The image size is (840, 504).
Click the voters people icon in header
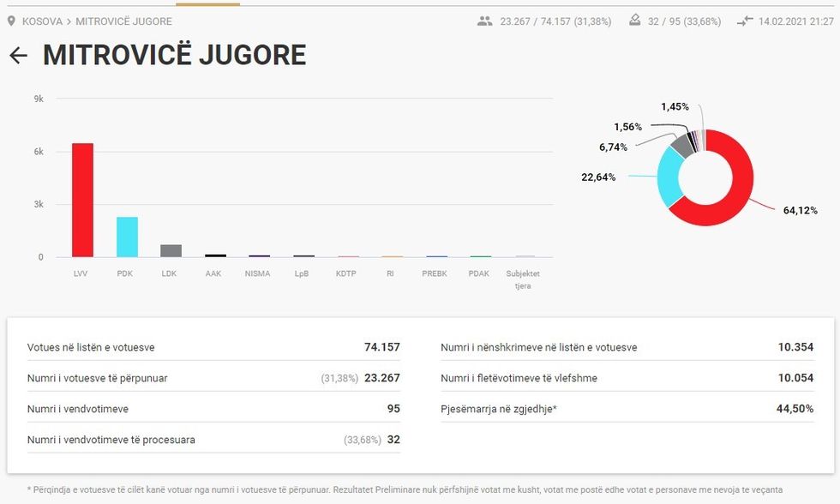pyautogui.click(x=485, y=21)
